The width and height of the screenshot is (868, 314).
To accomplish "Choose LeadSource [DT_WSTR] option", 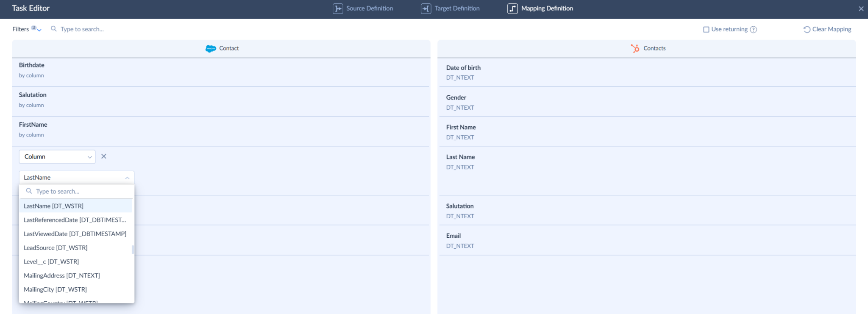I will 56,248.
